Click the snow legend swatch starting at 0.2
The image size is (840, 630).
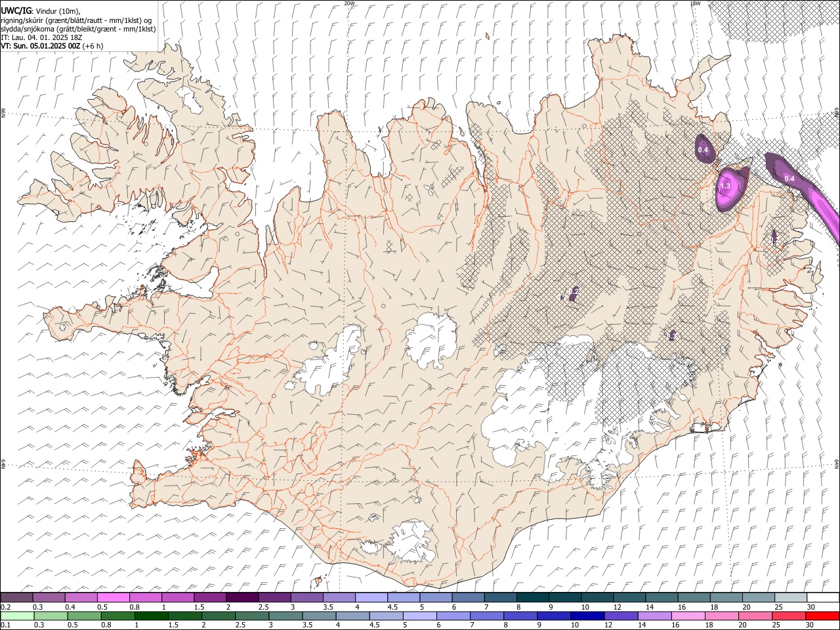[16, 598]
